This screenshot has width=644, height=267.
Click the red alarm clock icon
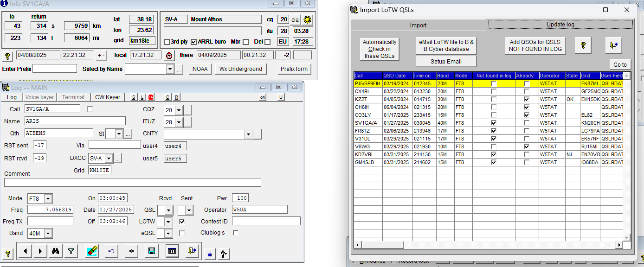(169, 56)
